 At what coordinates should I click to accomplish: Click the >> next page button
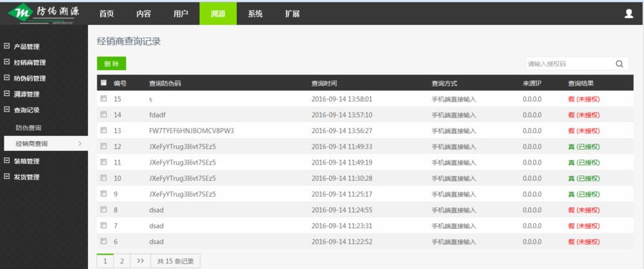click(x=140, y=261)
